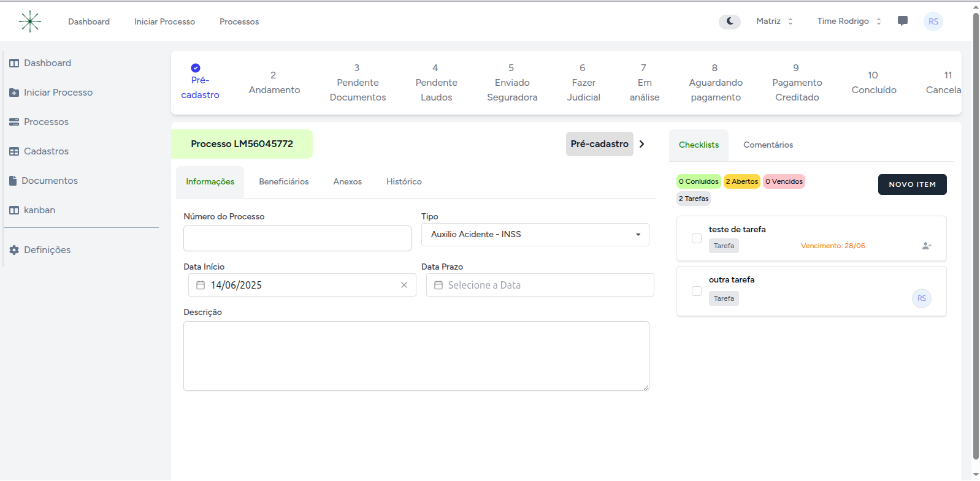Click sidebar Iniciar Processo folder icon
The image size is (980, 481).
pyautogui.click(x=14, y=93)
